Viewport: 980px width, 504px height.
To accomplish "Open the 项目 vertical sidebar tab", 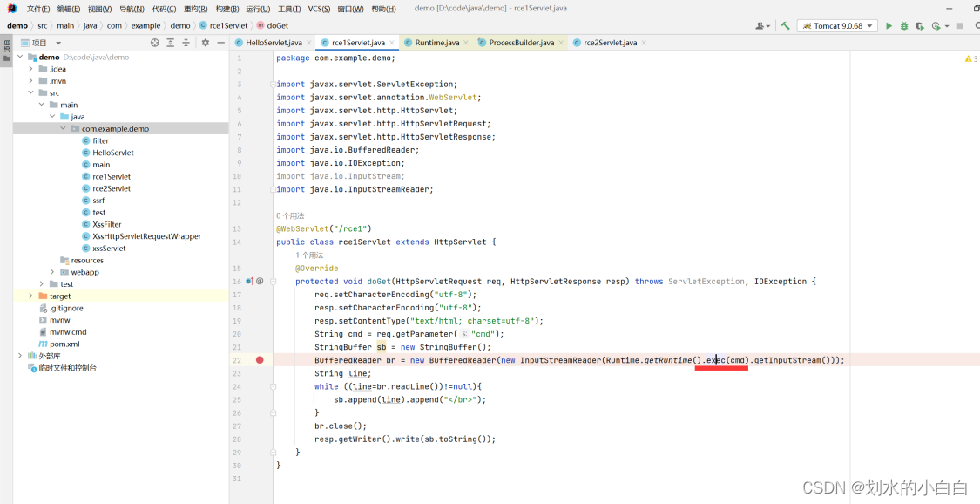I will click(7, 50).
